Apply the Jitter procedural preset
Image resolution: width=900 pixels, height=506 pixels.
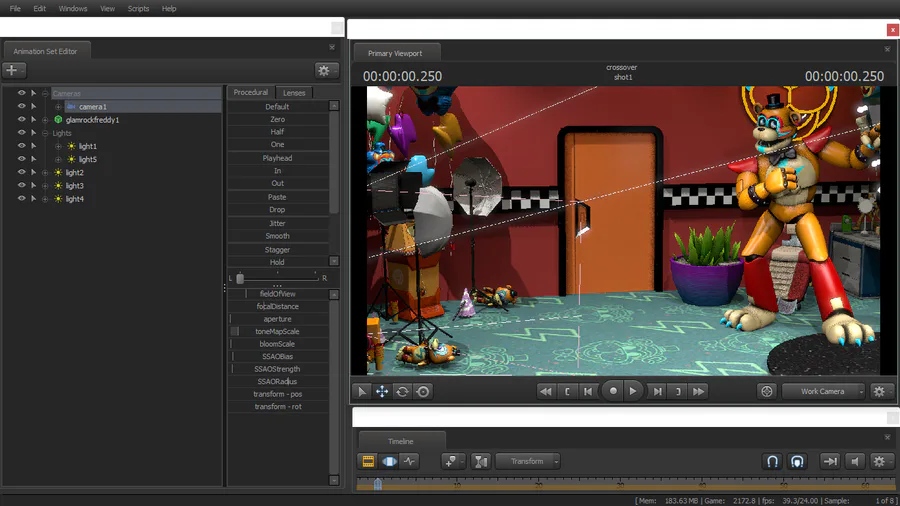(277, 223)
